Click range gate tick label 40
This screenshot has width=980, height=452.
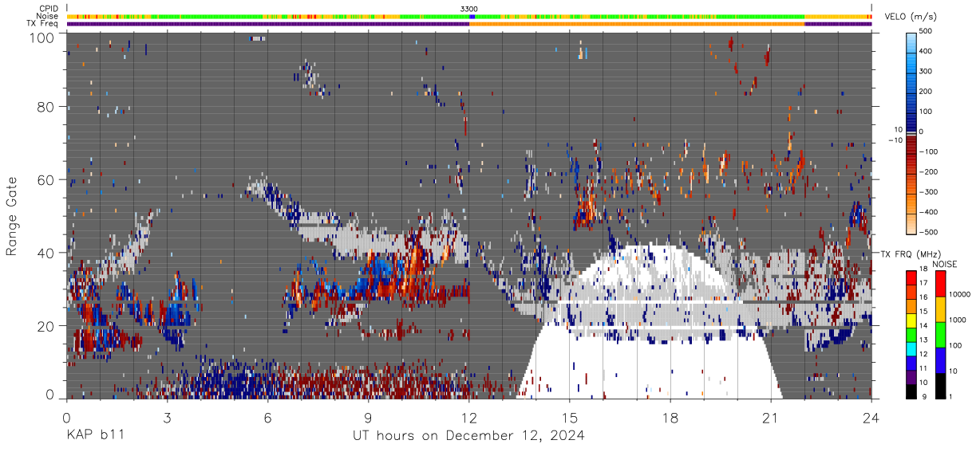pyautogui.click(x=46, y=253)
